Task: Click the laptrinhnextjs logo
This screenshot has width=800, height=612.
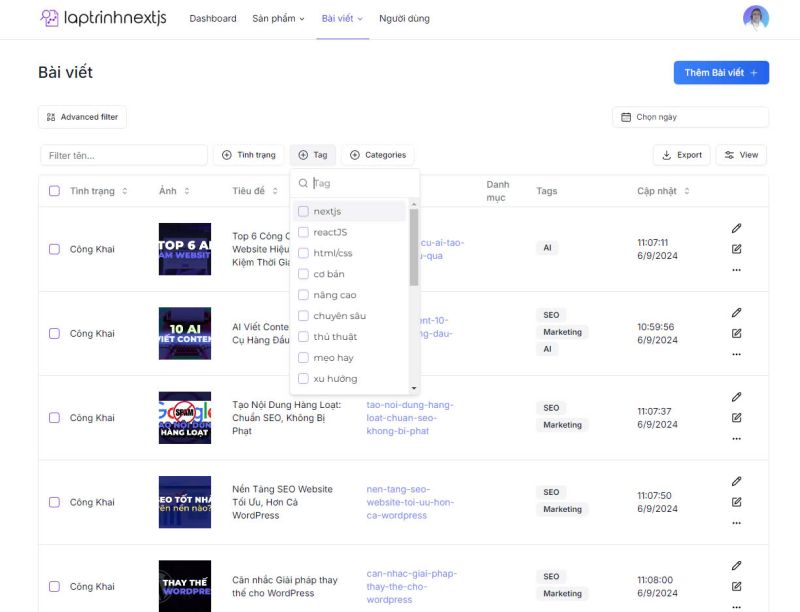Action: click(x=105, y=18)
